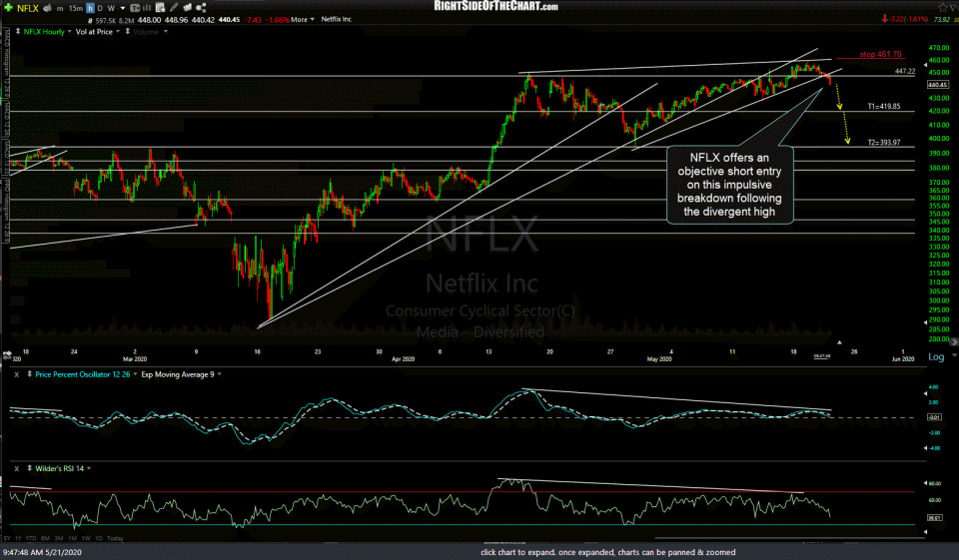Close the Wilder's RSI pane with X
The height and width of the screenshot is (560, 959).
coord(17,469)
